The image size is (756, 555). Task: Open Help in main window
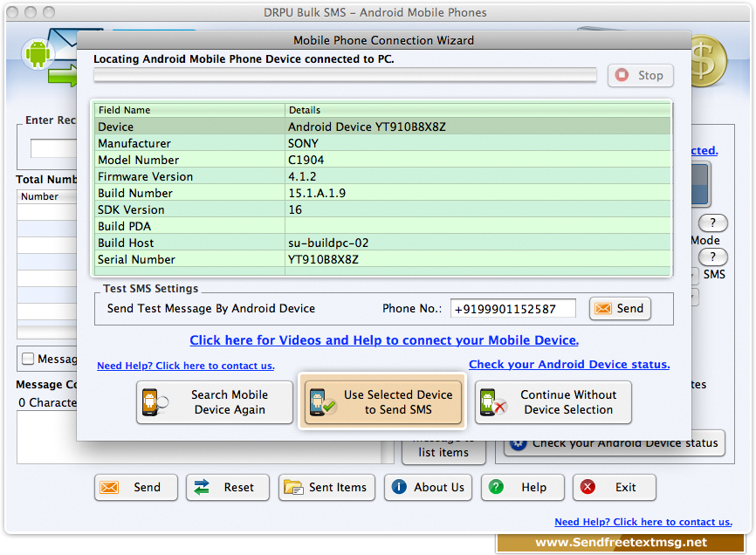(x=523, y=488)
